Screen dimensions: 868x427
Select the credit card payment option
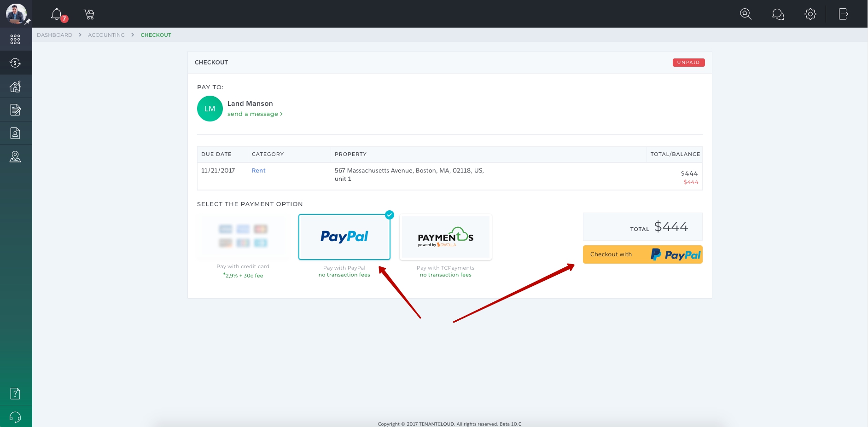click(x=243, y=237)
